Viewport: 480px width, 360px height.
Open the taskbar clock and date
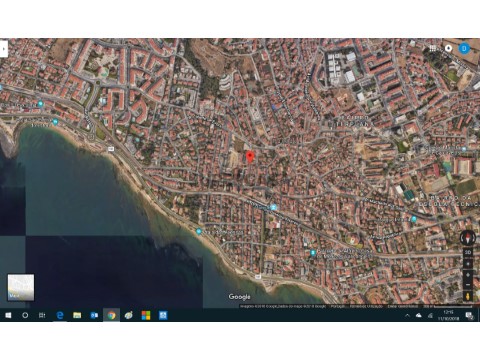tap(448, 315)
